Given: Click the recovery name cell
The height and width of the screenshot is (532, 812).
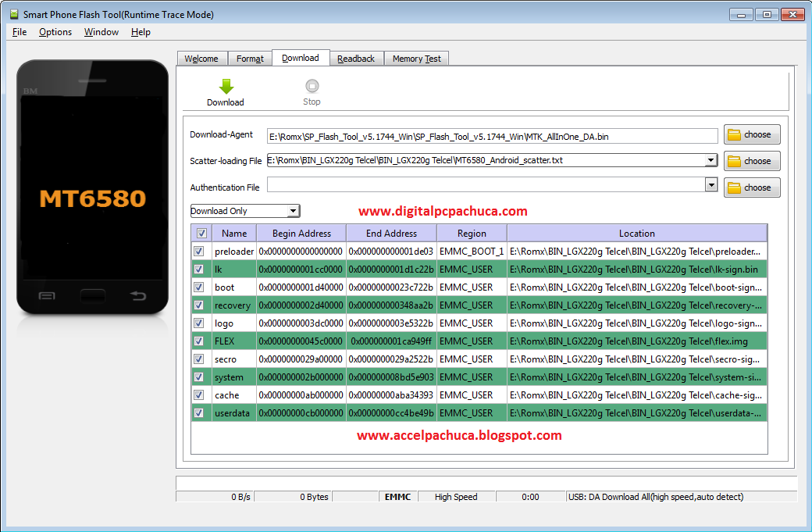Looking at the screenshot, I should [234, 305].
